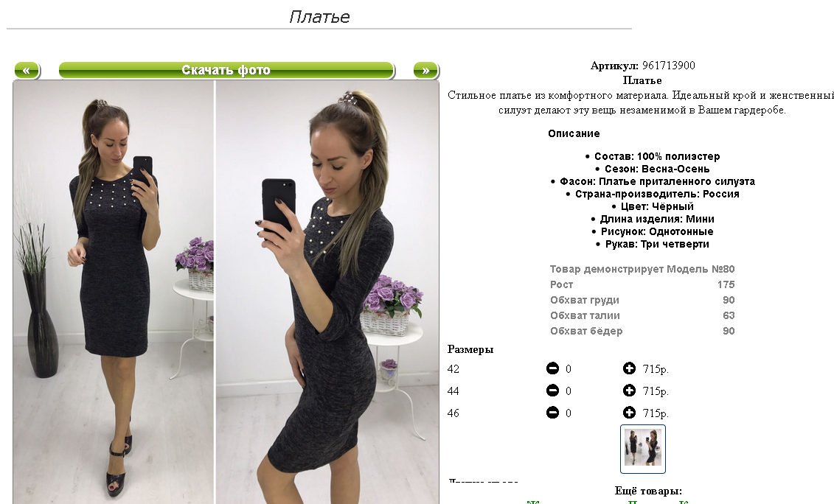
Task: Select the size 44 label
Action: point(454,391)
